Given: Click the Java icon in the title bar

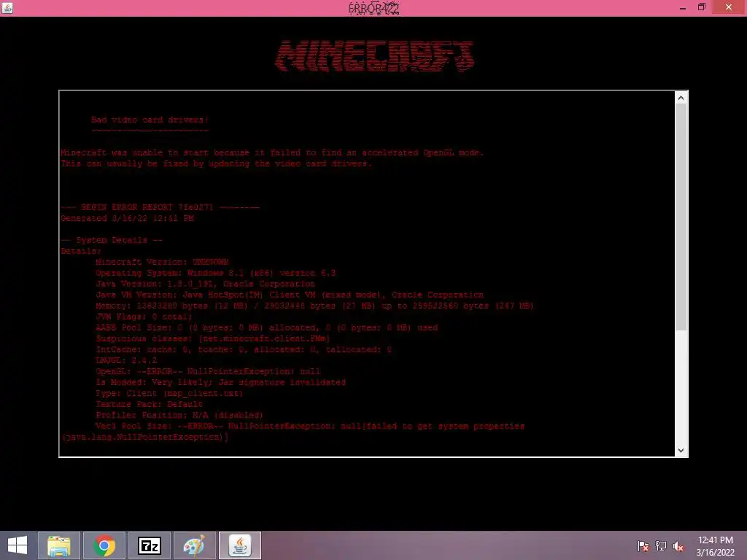Looking at the screenshot, I should click(x=7, y=7).
